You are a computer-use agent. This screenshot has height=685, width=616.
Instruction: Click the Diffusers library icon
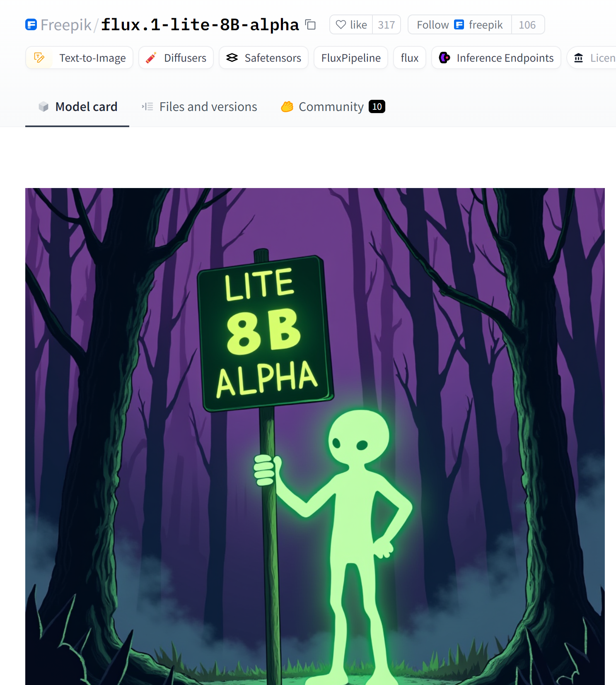point(151,58)
